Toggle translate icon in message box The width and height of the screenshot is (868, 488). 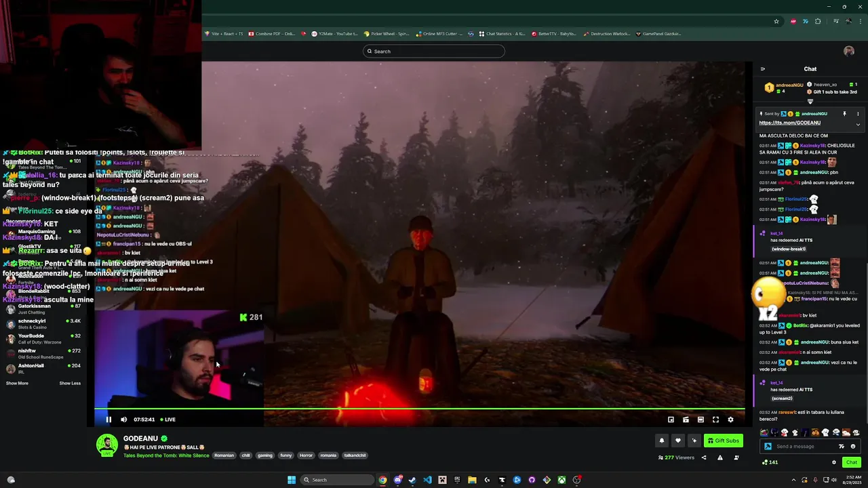(842, 447)
